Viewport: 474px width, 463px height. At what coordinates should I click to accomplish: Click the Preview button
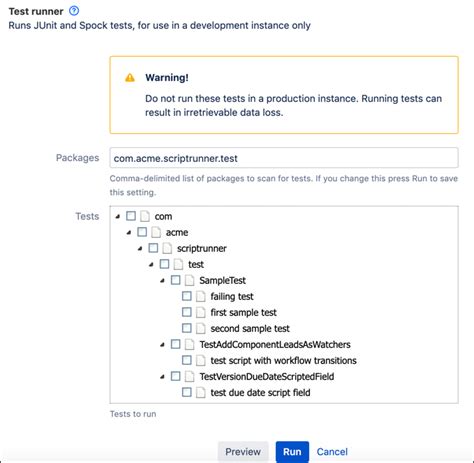click(243, 452)
